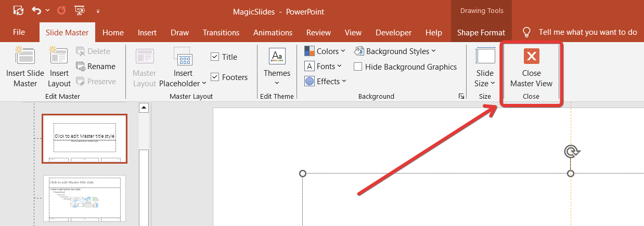Open the Slide Size button
The width and height of the screenshot is (644, 226).
click(485, 67)
